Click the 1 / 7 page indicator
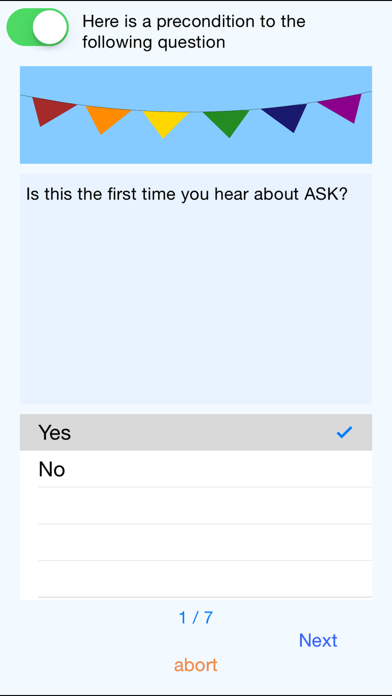 point(196,617)
